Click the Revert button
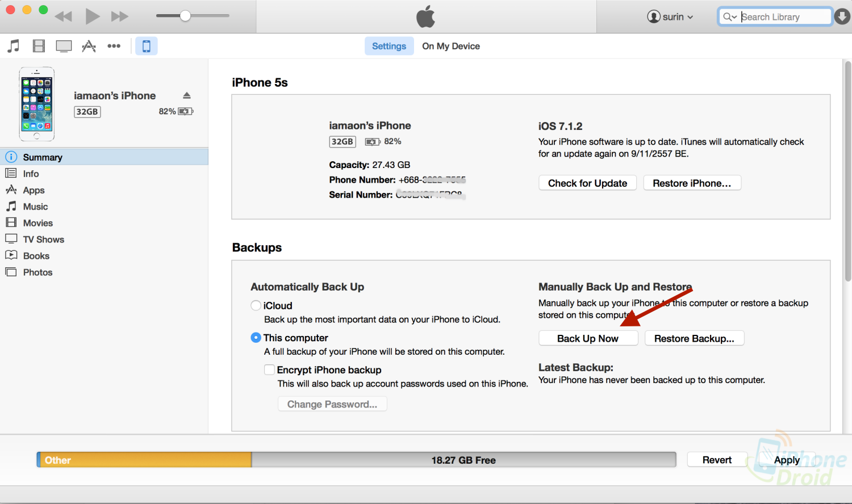 (717, 460)
